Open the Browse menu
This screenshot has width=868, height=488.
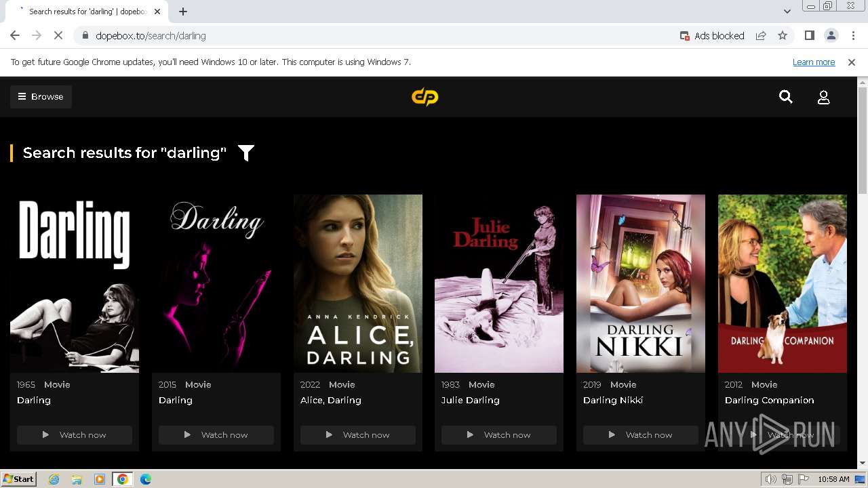pyautogui.click(x=41, y=96)
